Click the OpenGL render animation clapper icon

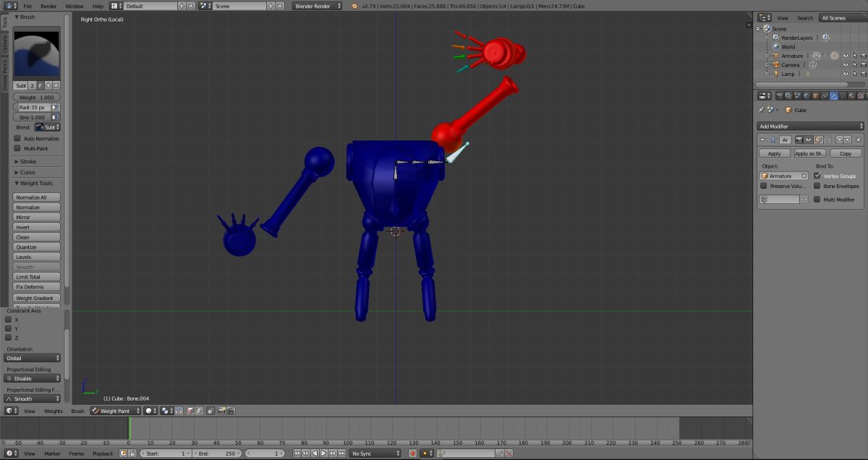230,411
